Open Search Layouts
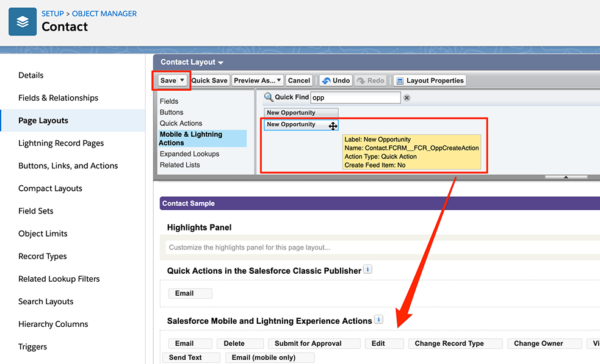 pyautogui.click(x=46, y=301)
